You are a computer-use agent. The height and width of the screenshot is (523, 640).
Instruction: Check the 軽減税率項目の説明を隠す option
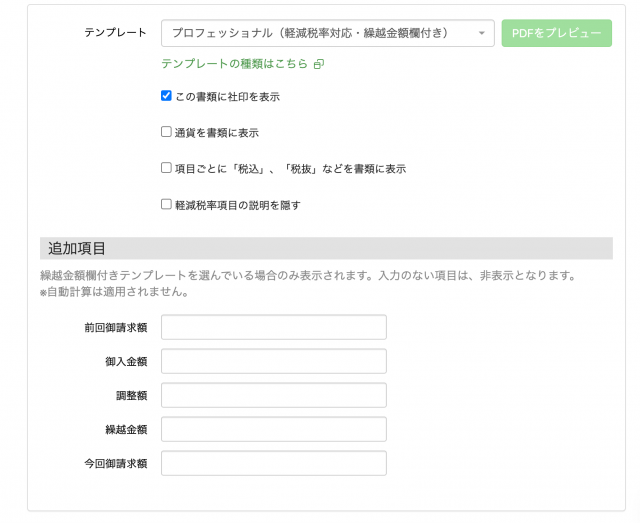tap(167, 204)
